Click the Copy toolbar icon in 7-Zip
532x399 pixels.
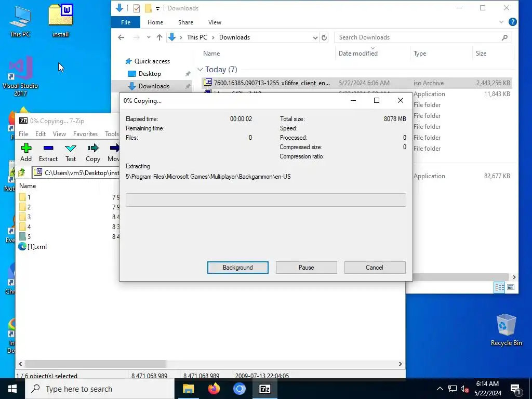pyautogui.click(x=92, y=152)
